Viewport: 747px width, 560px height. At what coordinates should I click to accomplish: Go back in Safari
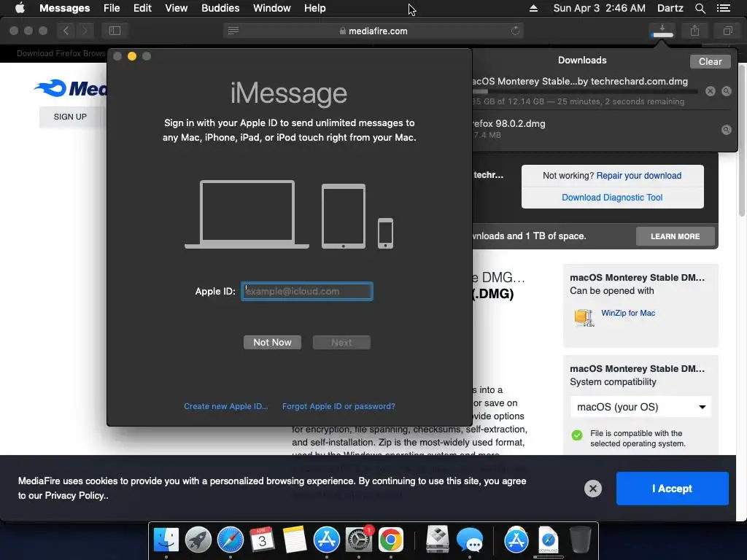pos(66,31)
